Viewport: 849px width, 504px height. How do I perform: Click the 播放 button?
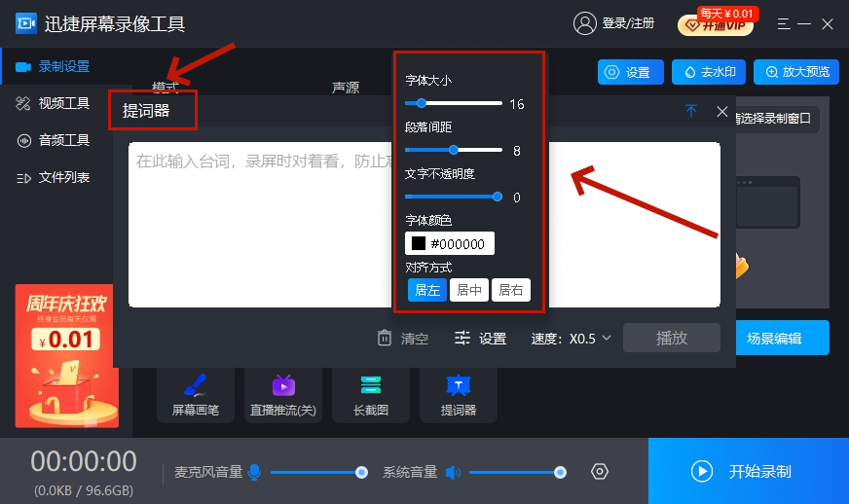click(x=672, y=338)
